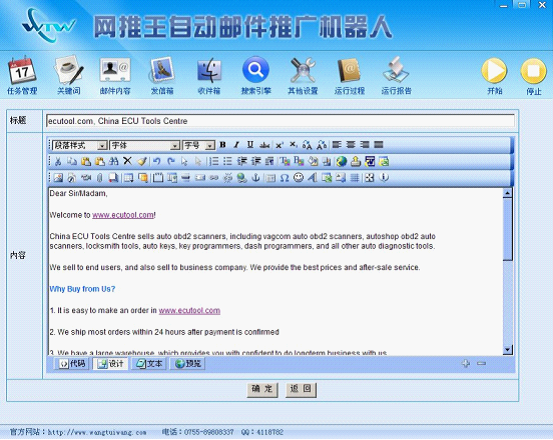Toggle superscript formatting

click(x=279, y=145)
